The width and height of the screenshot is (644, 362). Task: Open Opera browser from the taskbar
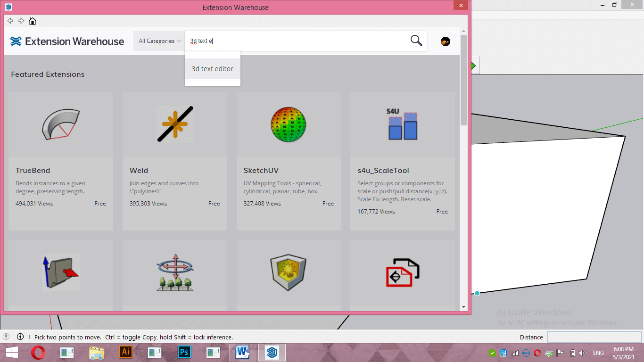tap(38, 352)
